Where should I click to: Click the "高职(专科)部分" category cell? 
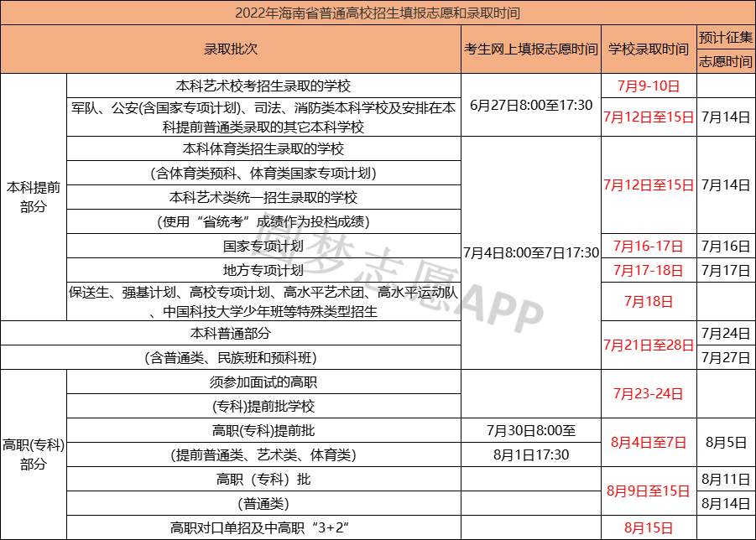(34, 454)
